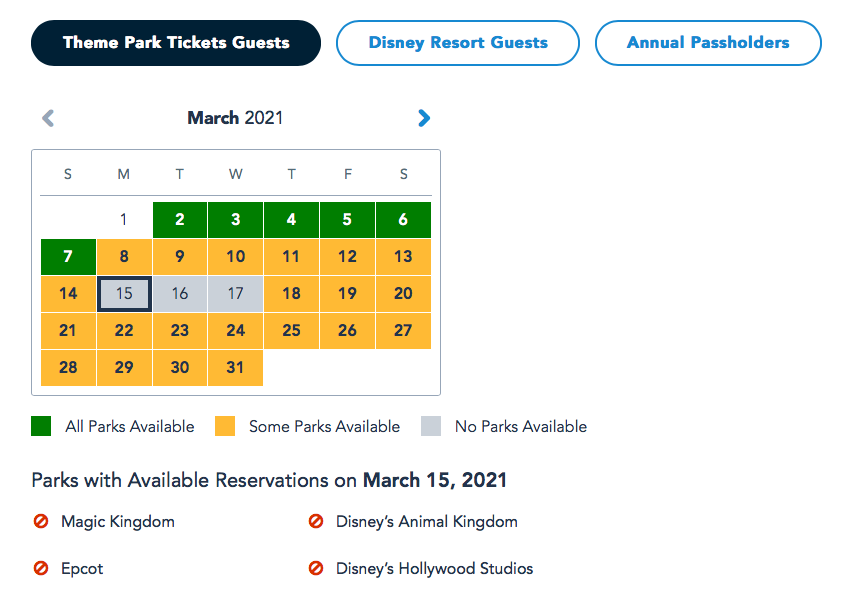853x603 pixels.
Task: Click unavailable icon beside Disney's Hollywood Studios
Action: pos(316,568)
